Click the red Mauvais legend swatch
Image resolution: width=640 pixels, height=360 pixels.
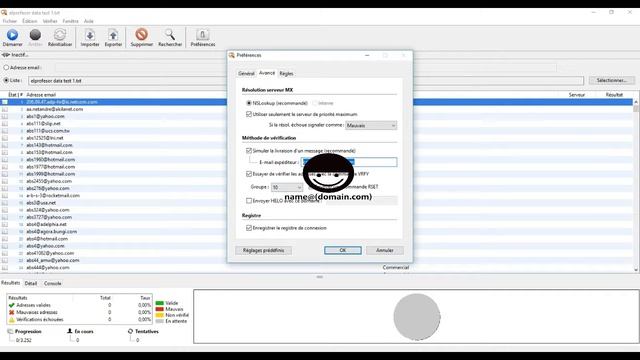coord(160,309)
